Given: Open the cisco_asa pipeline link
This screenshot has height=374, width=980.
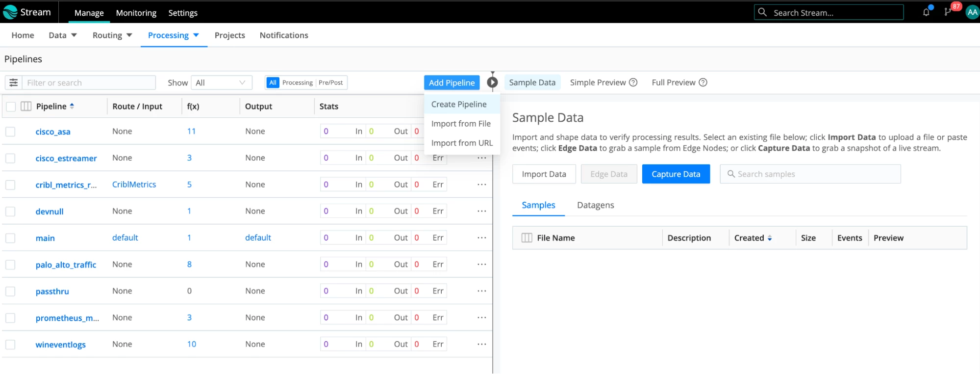Looking at the screenshot, I should tap(53, 132).
